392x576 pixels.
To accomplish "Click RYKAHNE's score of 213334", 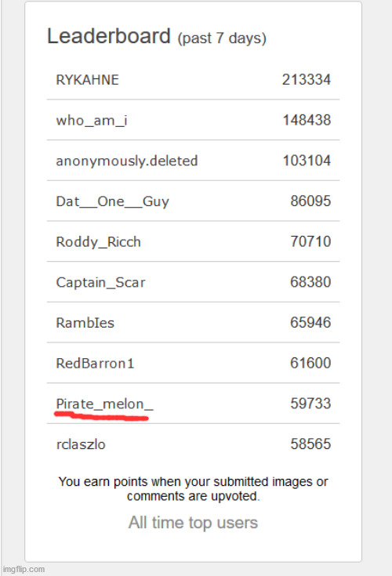I will click(x=307, y=80).
